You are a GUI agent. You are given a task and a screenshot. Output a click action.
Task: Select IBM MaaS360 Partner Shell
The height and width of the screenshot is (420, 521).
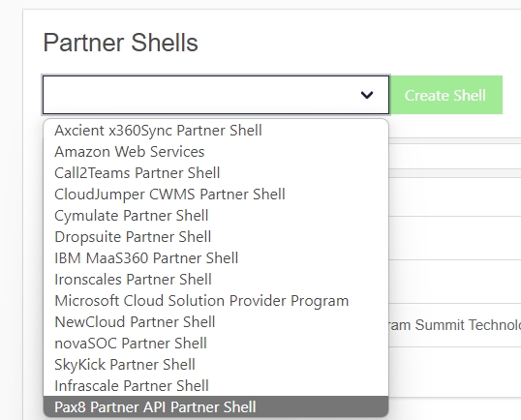[x=216, y=257]
